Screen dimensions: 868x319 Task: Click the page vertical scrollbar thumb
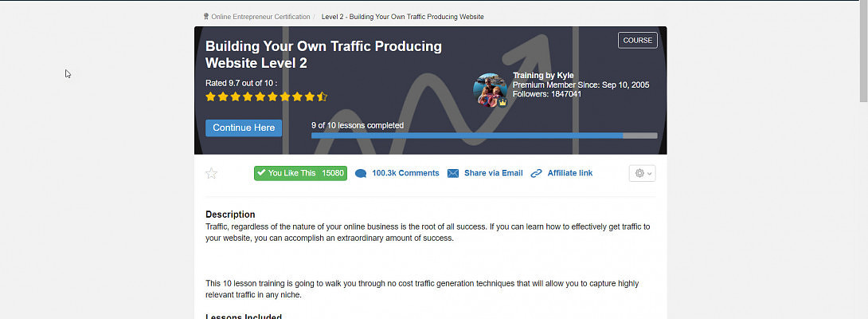[863, 53]
